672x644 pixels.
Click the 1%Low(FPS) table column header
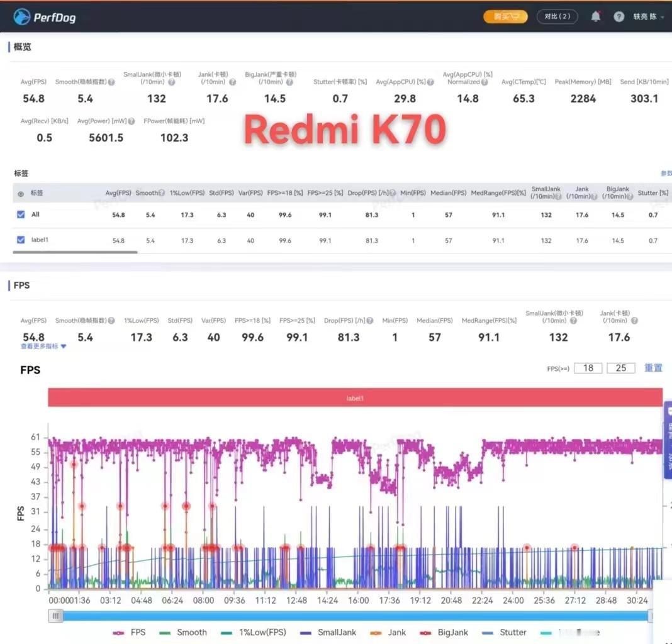coord(187,193)
